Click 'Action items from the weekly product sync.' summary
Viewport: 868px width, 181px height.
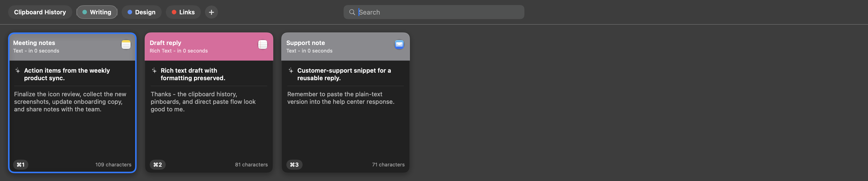(67, 74)
